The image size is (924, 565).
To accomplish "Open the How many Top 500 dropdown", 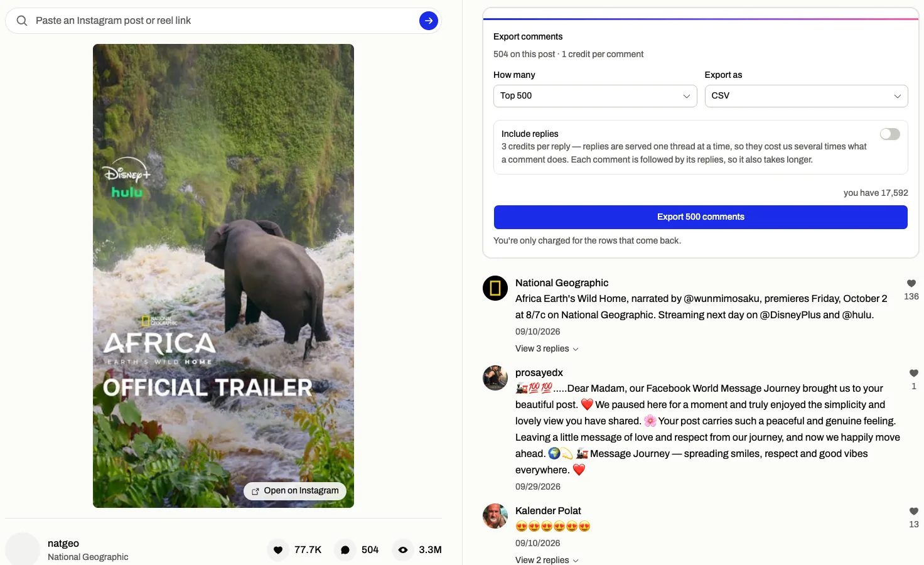I will (595, 96).
